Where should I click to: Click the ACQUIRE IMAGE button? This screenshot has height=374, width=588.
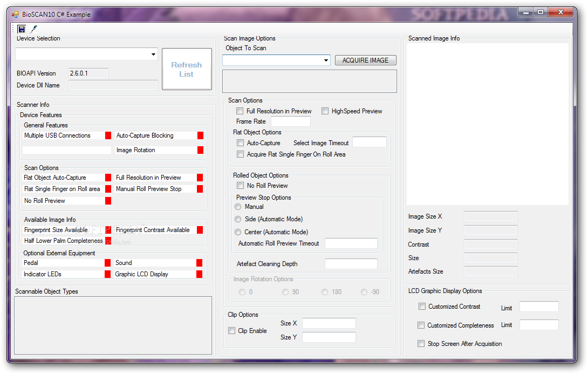tap(365, 60)
